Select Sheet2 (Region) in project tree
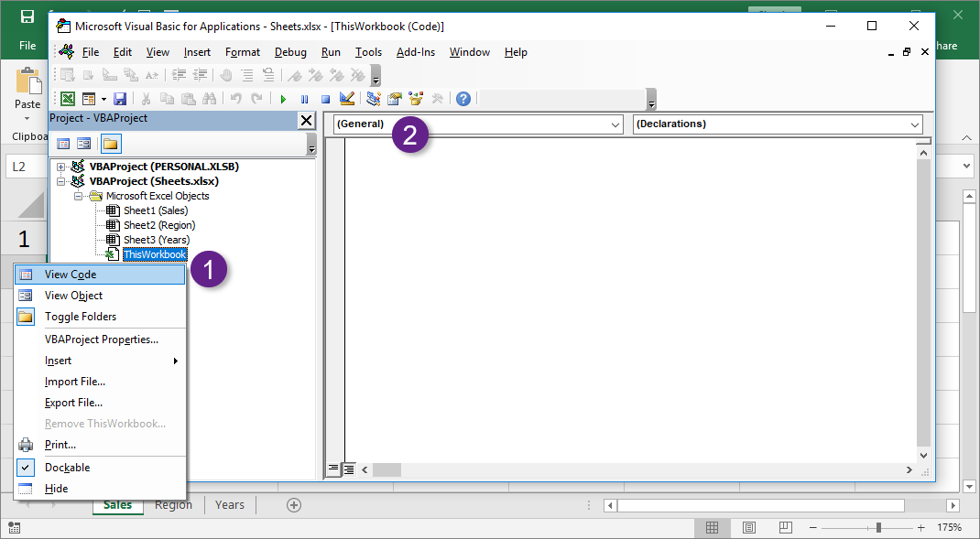 pos(159,225)
